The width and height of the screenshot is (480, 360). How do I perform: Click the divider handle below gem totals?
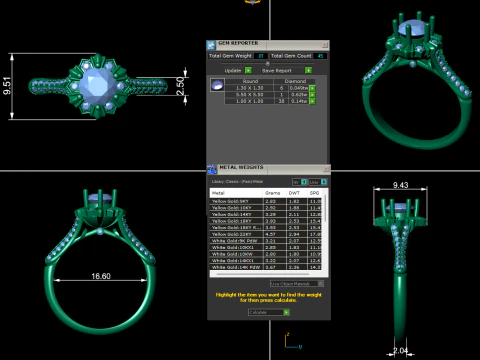tap(267, 63)
